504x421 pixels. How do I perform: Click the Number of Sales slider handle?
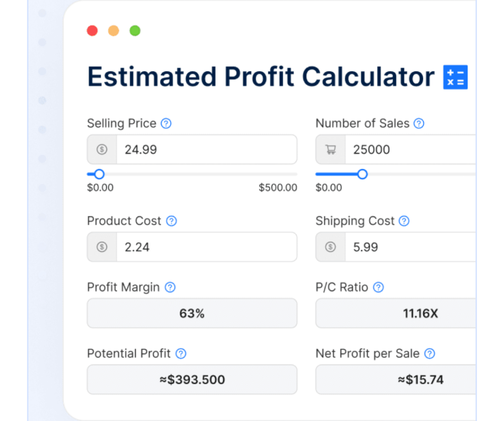[362, 174]
